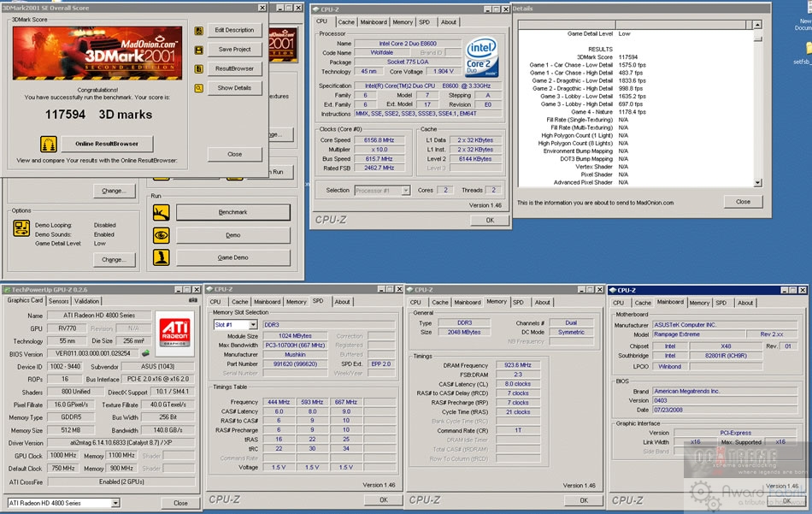Screen dimensions: 812x514
Task: Click the ATI Radeon logo in GPU-Z
Action: (x=177, y=334)
